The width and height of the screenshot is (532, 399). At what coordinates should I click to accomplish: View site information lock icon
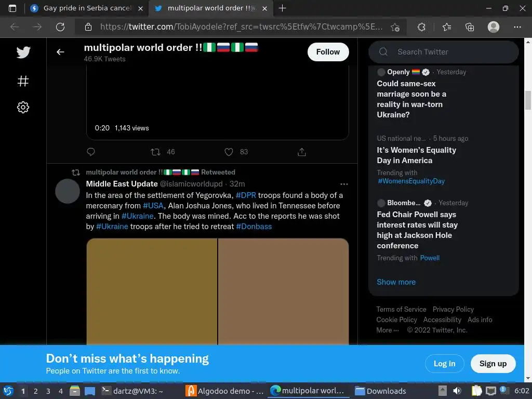(88, 27)
